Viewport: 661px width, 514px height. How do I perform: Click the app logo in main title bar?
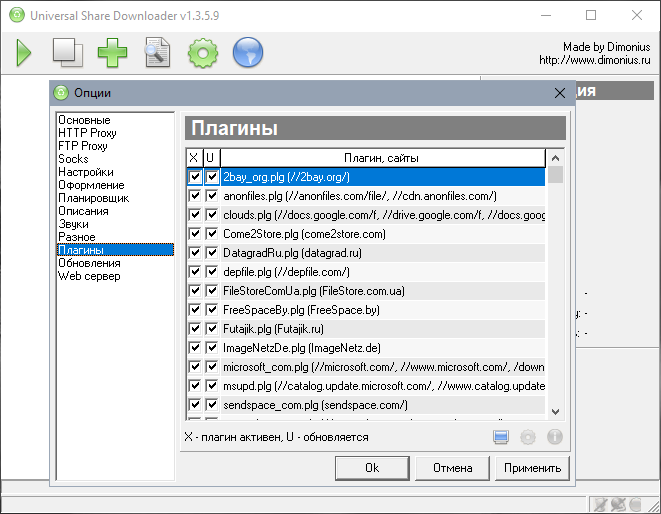click(17, 15)
